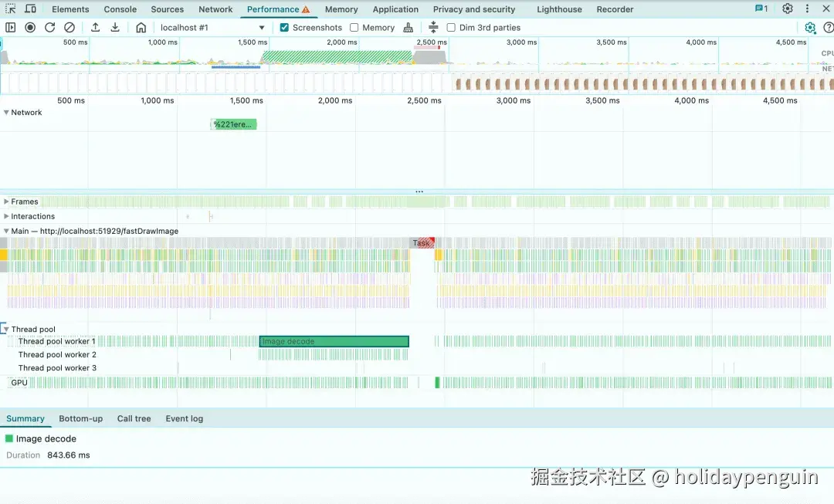Select the red Task block in Main track

click(422, 242)
